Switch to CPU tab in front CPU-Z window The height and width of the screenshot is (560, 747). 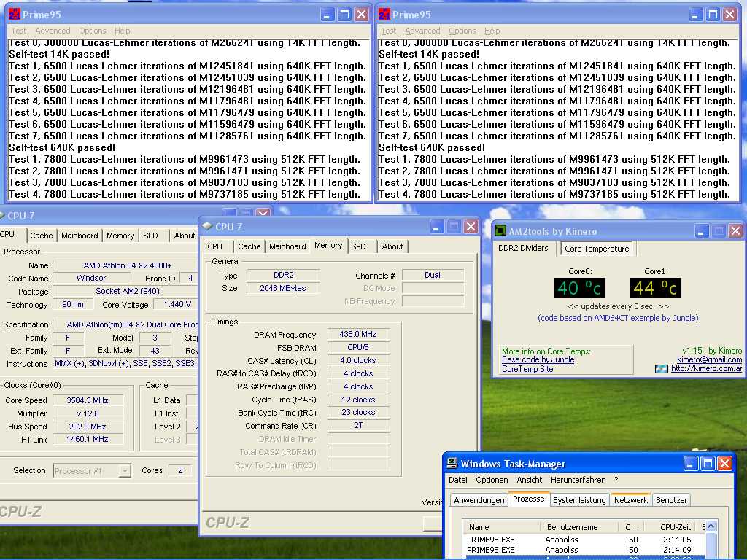click(x=215, y=246)
